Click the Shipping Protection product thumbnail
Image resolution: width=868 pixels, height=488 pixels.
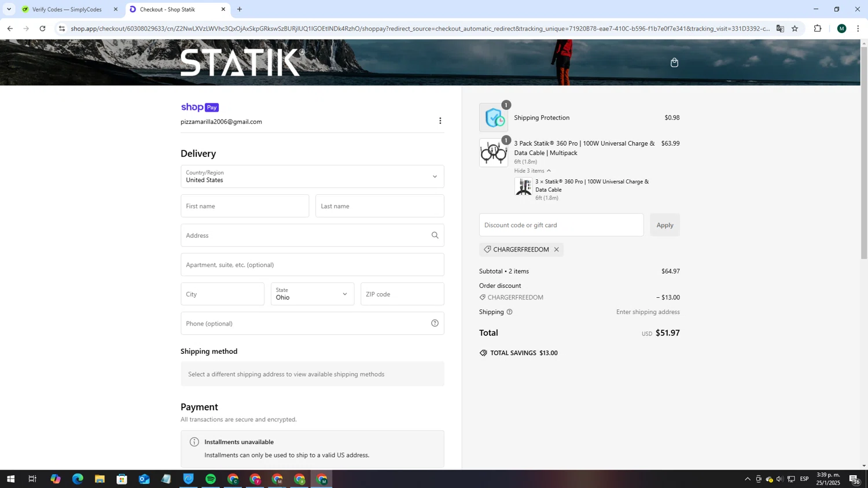494,117
